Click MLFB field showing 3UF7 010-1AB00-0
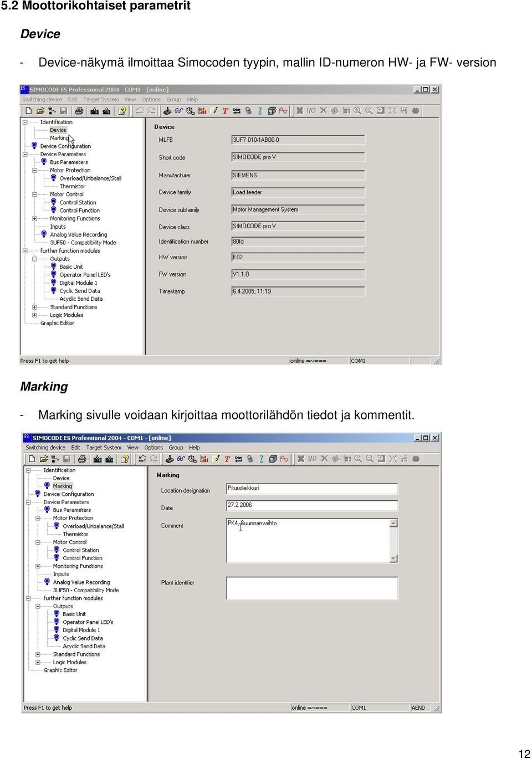532x759 pixels. pyautogui.click(x=298, y=140)
